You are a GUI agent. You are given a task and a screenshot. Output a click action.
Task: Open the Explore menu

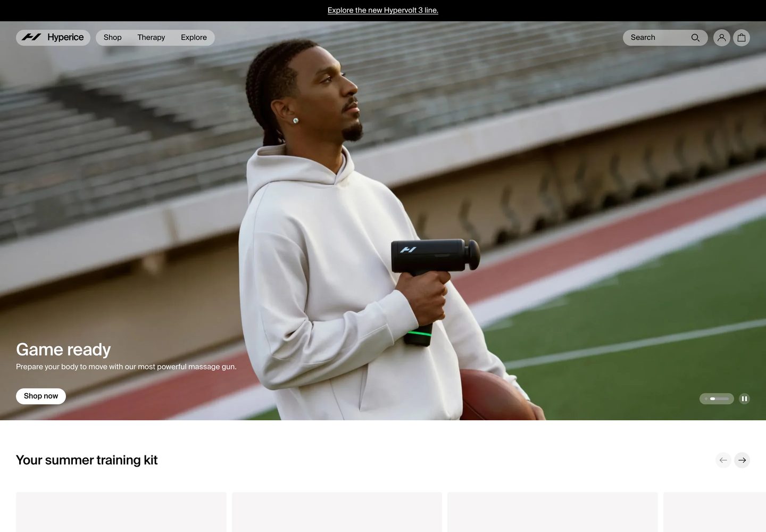pyautogui.click(x=194, y=37)
